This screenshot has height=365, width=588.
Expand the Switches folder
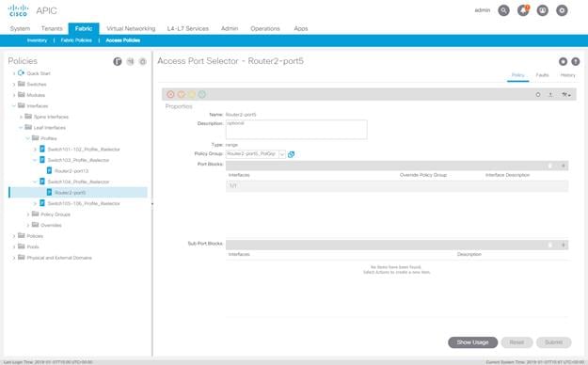tap(14, 85)
